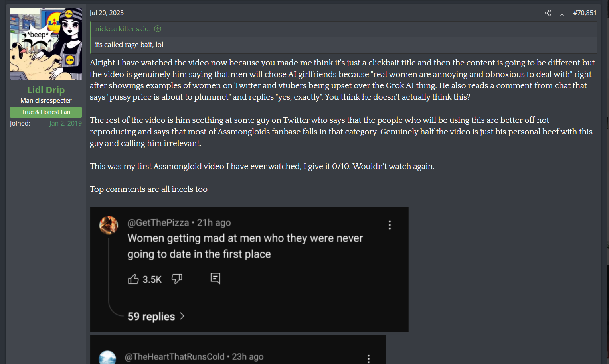Click the share post icon
The width and height of the screenshot is (609, 364).
click(548, 13)
